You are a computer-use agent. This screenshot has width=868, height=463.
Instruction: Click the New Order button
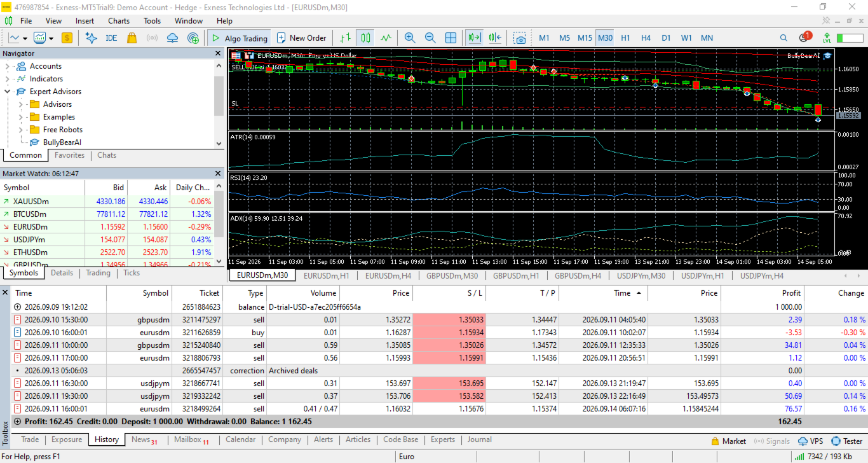[301, 38]
